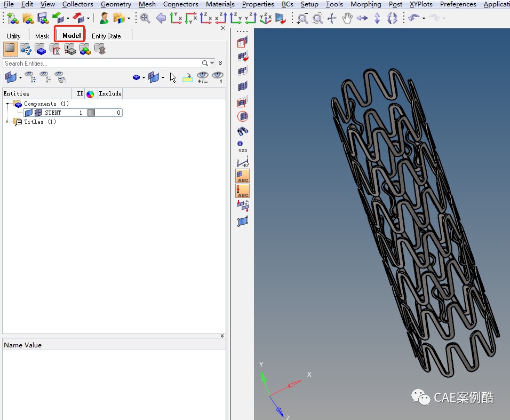510x420 pixels.
Task: Collapse the Components folder tree arrow
Action: click(x=7, y=104)
